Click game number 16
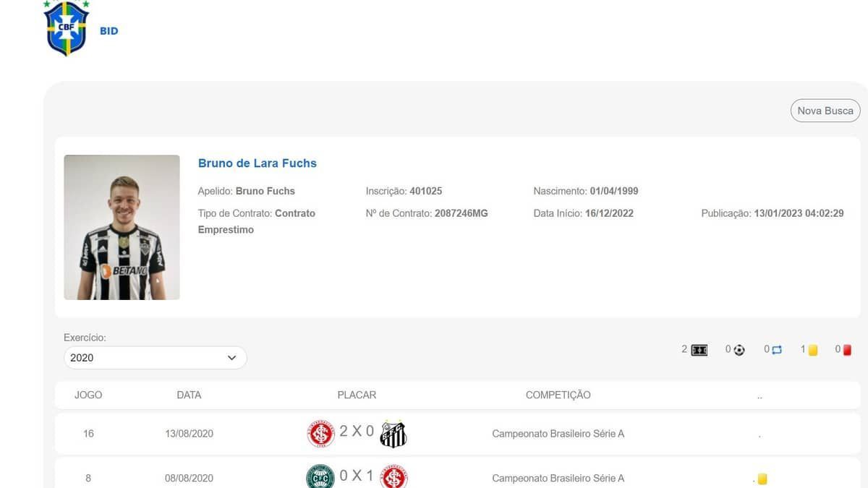This screenshot has width=868, height=488. 88,434
